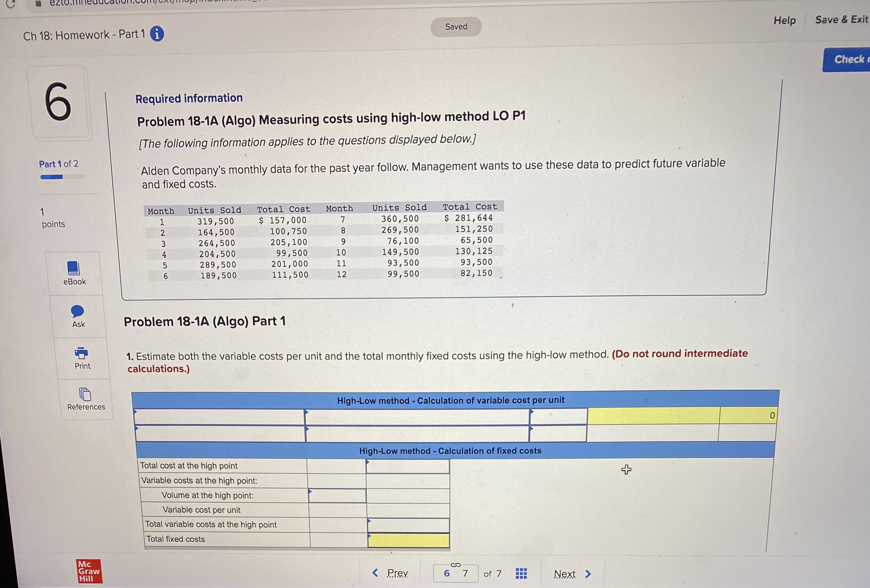Open first dropdown in variable cost row
This screenshot has width=870, height=588.
coord(220,417)
